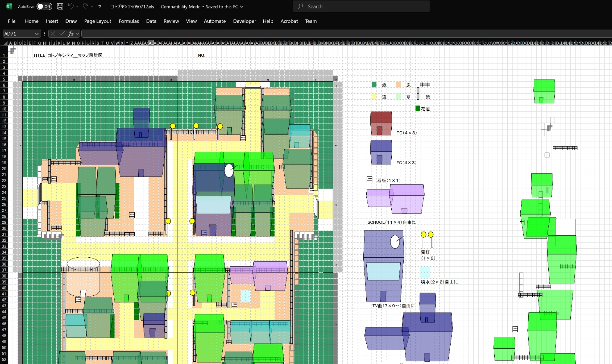Open Customize Quick Access Toolbar menu

coord(100,6)
